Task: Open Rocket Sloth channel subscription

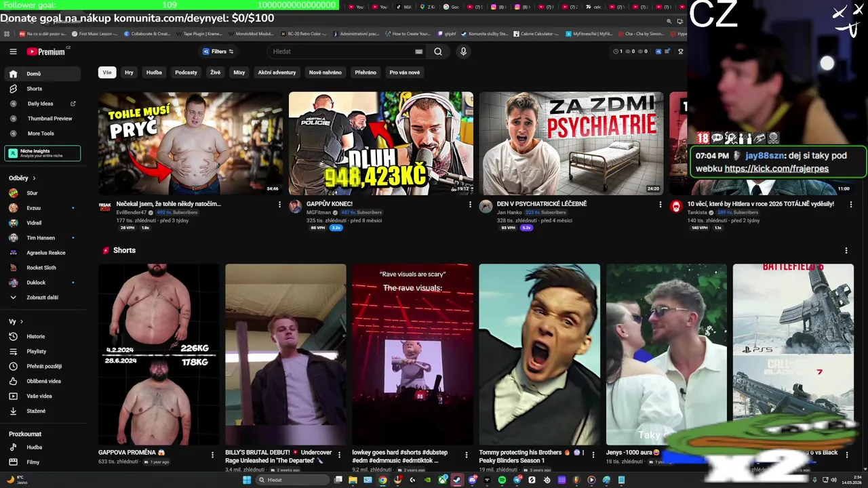Action: click(x=42, y=268)
